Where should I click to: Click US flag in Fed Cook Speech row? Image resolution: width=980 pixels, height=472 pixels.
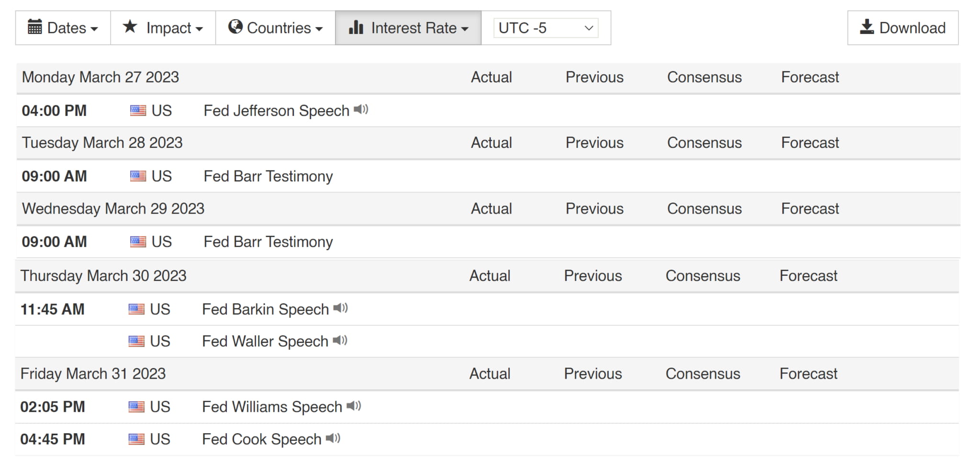pos(136,439)
